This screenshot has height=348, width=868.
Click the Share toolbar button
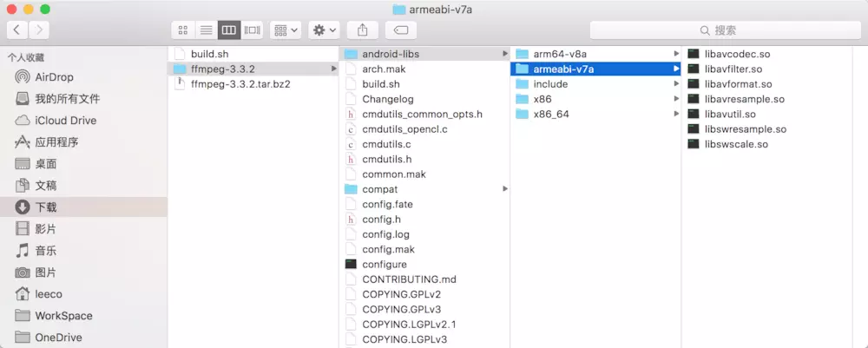(363, 30)
